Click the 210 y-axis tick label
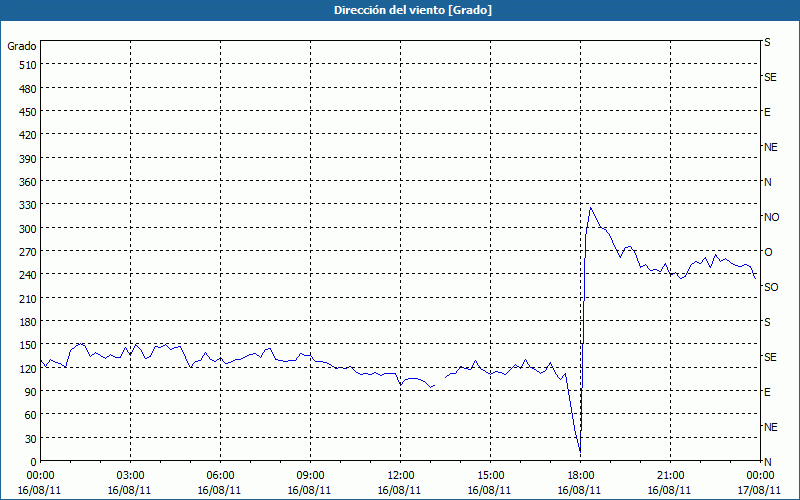This screenshot has width=800, height=500. click(x=29, y=298)
